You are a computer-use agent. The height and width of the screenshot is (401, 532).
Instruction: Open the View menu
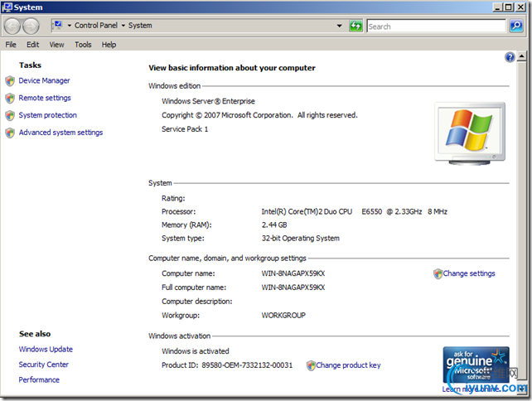[x=56, y=45]
